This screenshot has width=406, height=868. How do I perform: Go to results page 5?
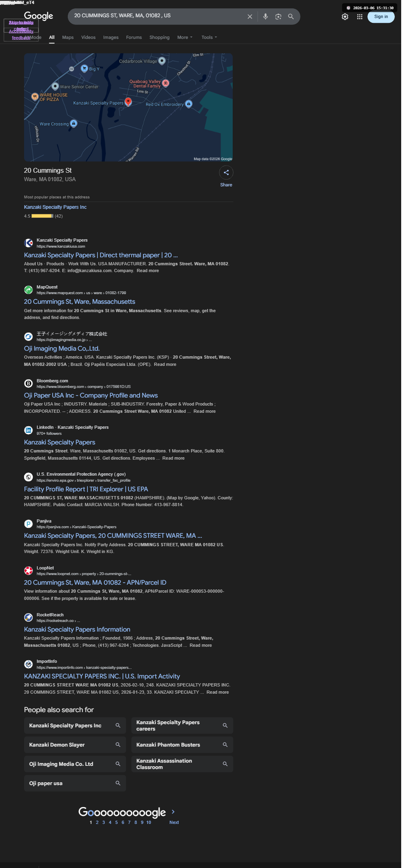click(x=116, y=822)
